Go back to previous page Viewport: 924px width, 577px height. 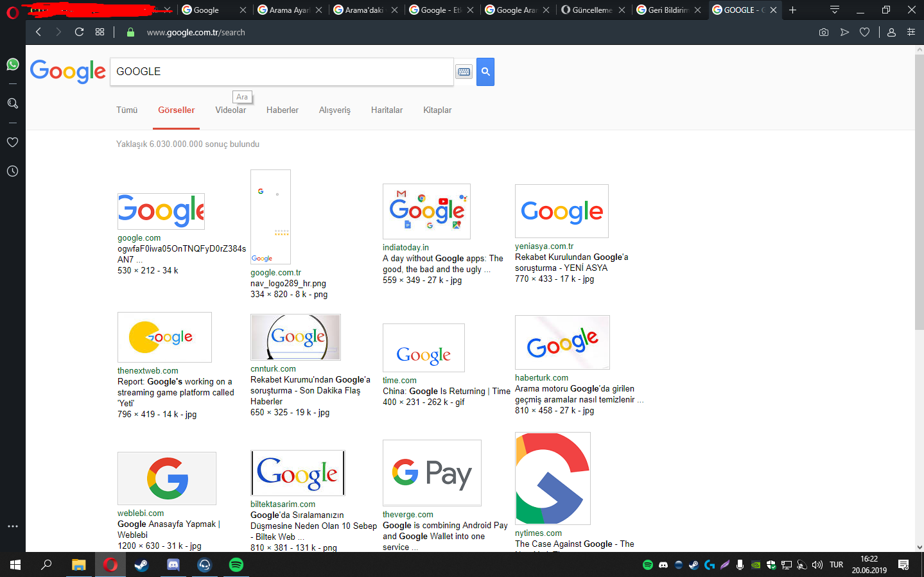click(x=39, y=32)
